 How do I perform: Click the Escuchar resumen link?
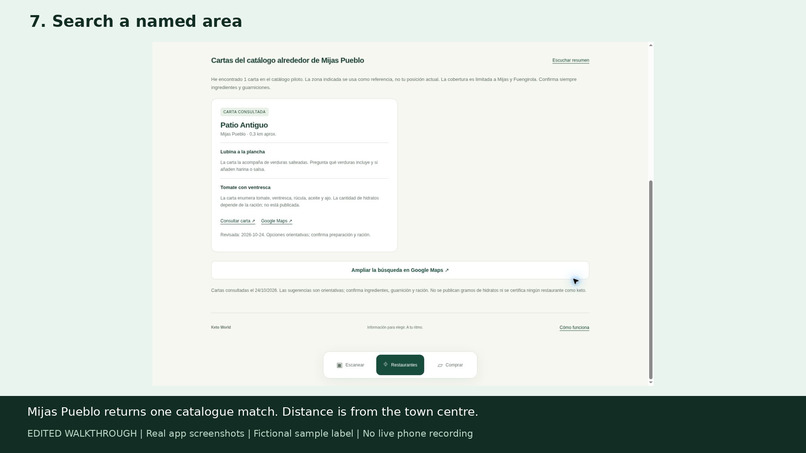pyautogui.click(x=571, y=60)
